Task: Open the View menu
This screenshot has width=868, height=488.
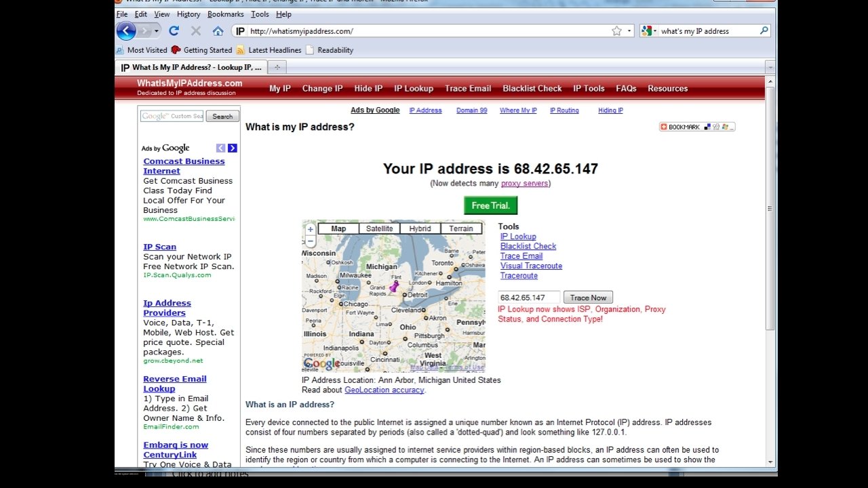Action: pyautogui.click(x=162, y=14)
